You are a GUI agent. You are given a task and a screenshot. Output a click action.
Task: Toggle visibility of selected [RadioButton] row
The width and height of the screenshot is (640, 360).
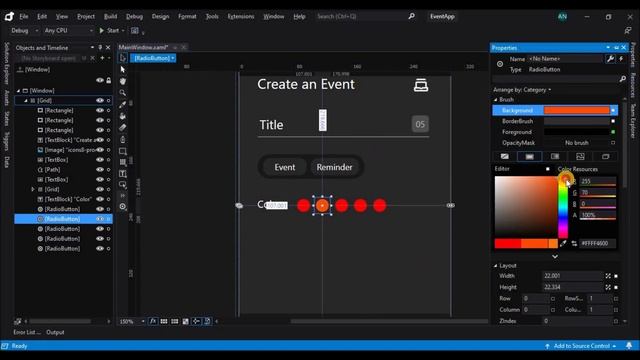point(100,219)
